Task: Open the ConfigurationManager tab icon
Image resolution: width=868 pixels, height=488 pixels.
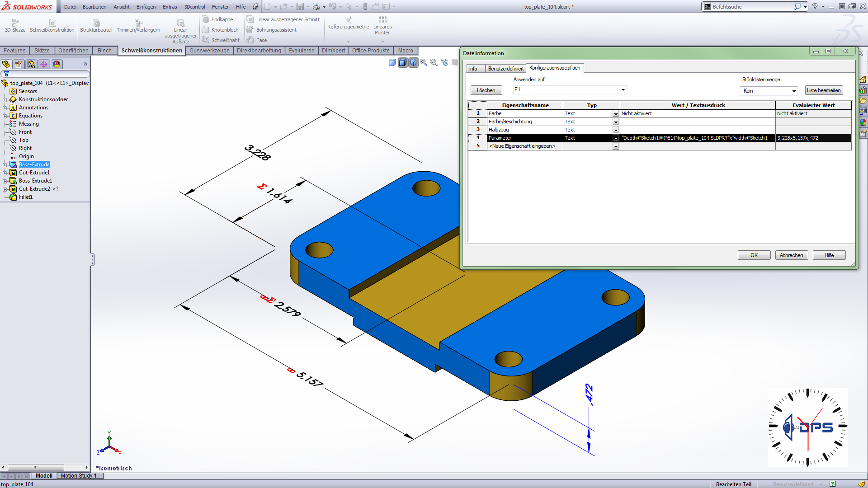Action: coord(31,64)
